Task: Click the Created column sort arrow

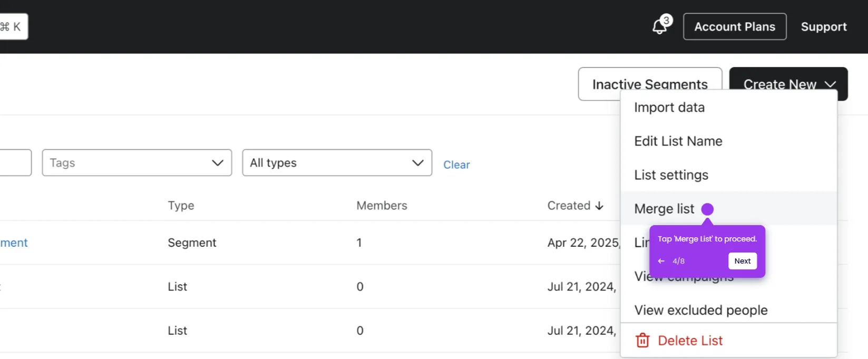Action: point(599,206)
